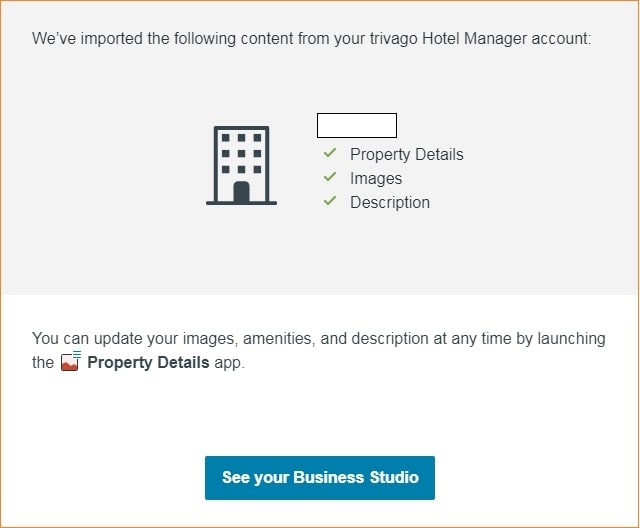Select the blank property name box
This screenshot has height=528, width=640.
coord(357,125)
